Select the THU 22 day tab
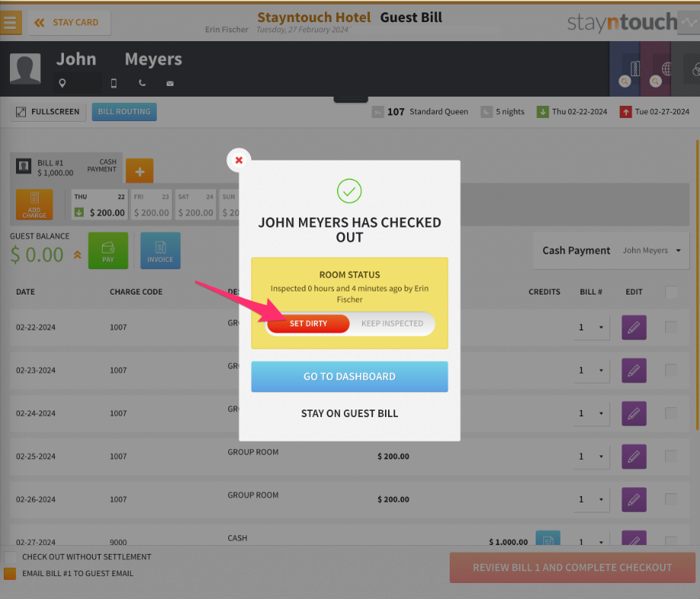Image resolution: width=700 pixels, height=599 pixels. click(x=100, y=205)
